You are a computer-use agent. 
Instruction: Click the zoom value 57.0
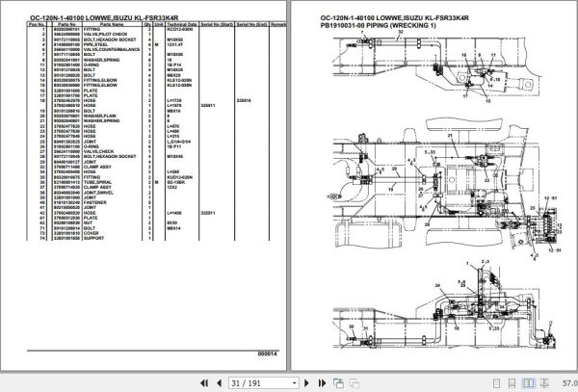coord(570,383)
